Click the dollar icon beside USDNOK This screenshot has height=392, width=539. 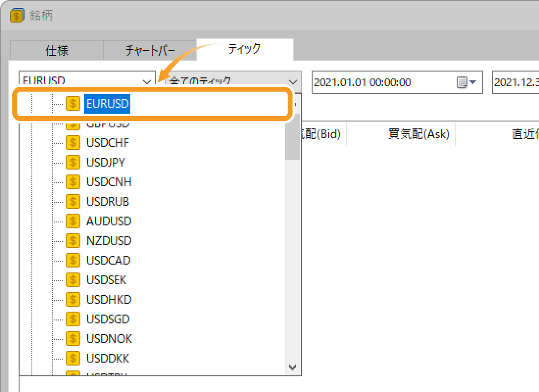tap(73, 339)
